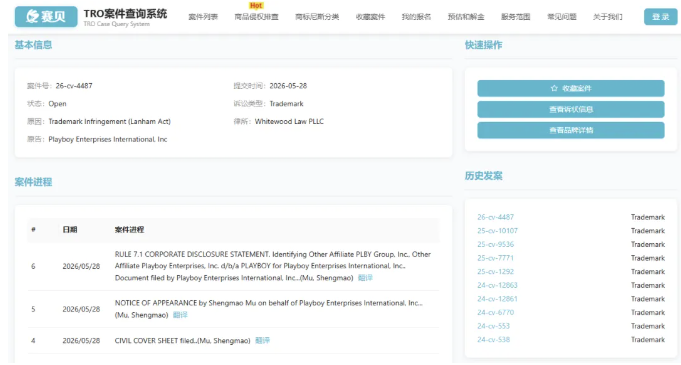Click the Trademark litigation type in basic info
This screenshot has height=365, width=681.
click(x=286, y=104)
